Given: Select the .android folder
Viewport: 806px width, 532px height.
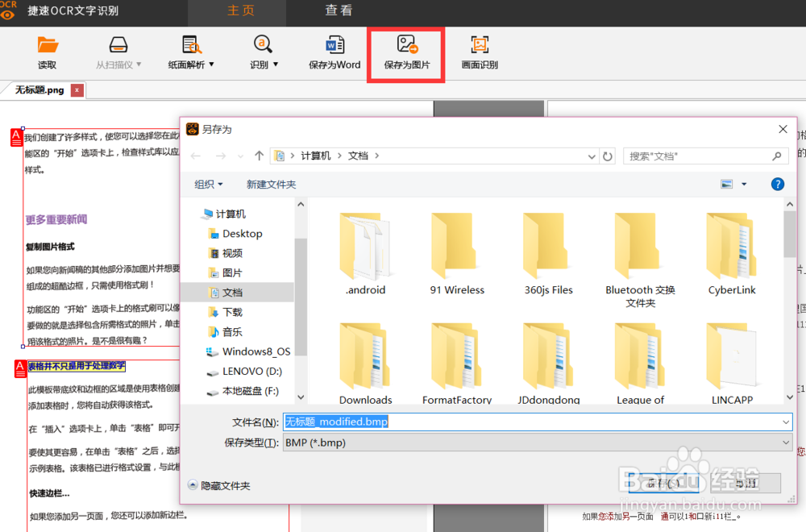Looking at the screenshot, I should click(x=365, y=254).
